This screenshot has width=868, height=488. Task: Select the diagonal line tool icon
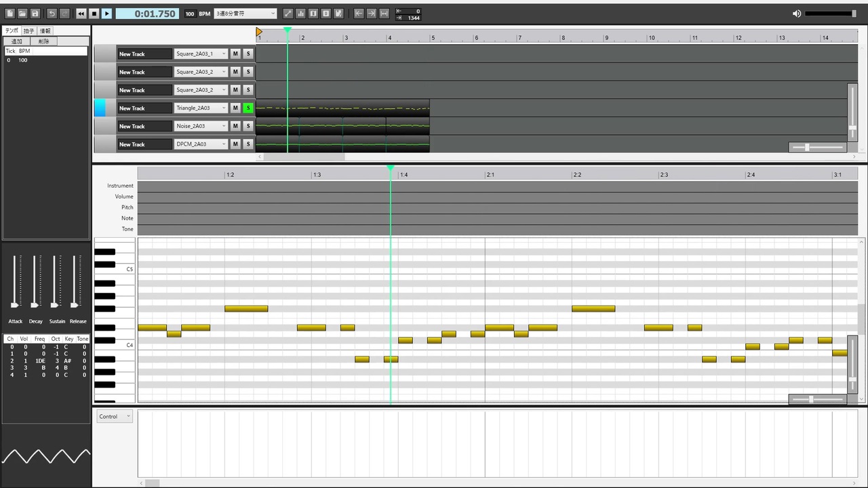point(288,14)
